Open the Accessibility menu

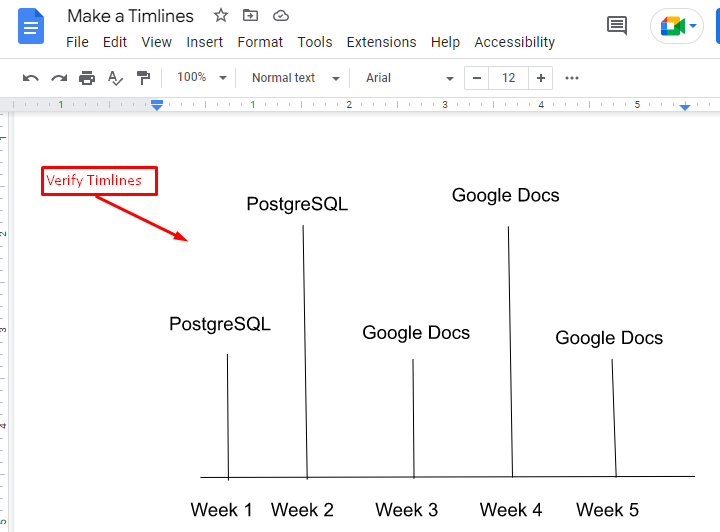click(514, 42)
